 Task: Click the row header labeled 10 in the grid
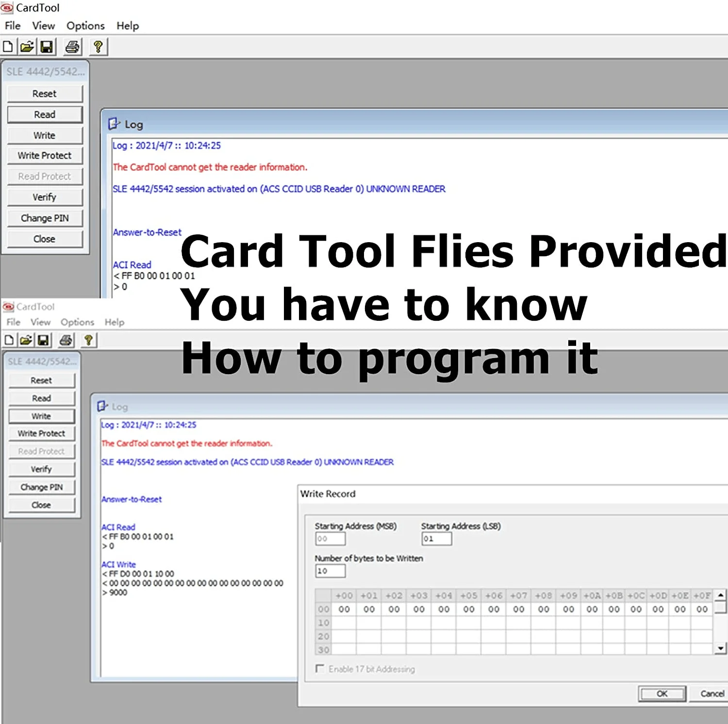324,623
